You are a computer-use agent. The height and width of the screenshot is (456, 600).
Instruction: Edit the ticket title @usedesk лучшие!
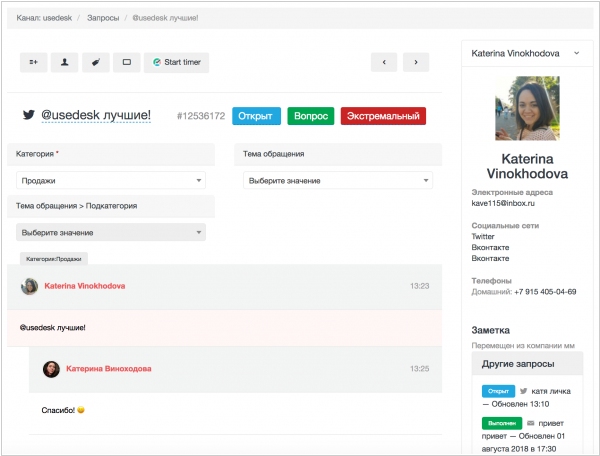pos(96,115)
